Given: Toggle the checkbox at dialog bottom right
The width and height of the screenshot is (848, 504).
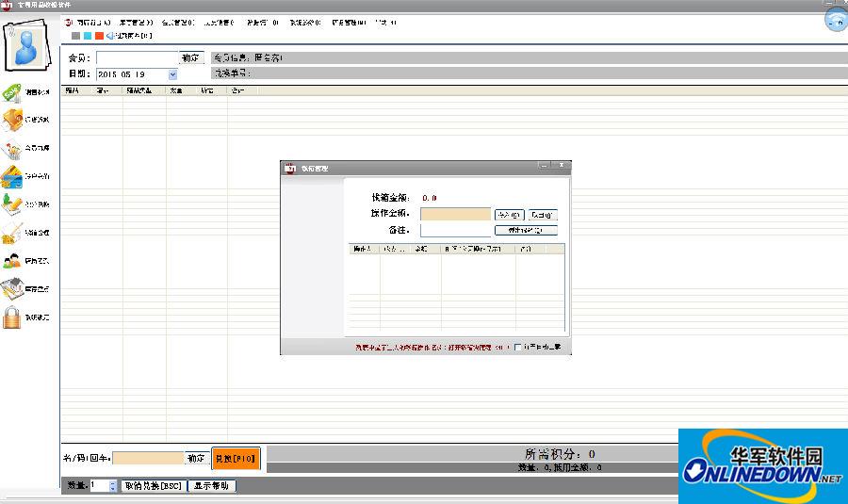Looking at the screenshot, I should tap(517, 348).
